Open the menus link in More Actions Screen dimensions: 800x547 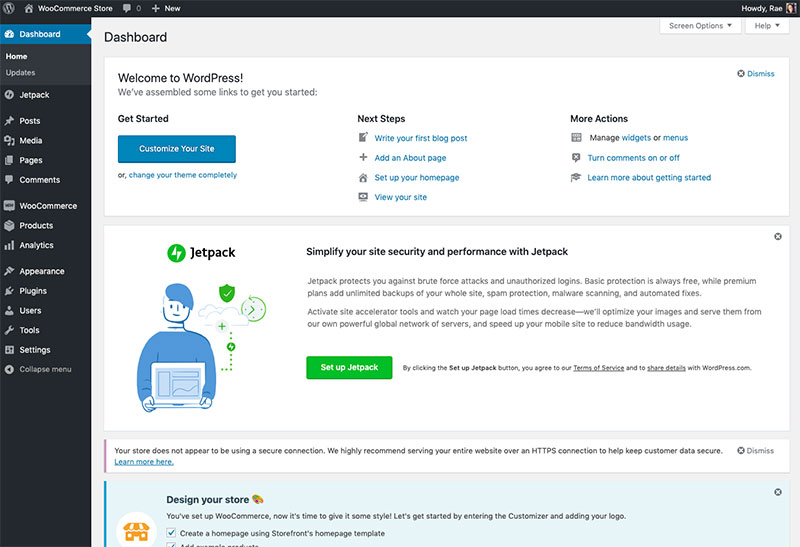point(676,138)
